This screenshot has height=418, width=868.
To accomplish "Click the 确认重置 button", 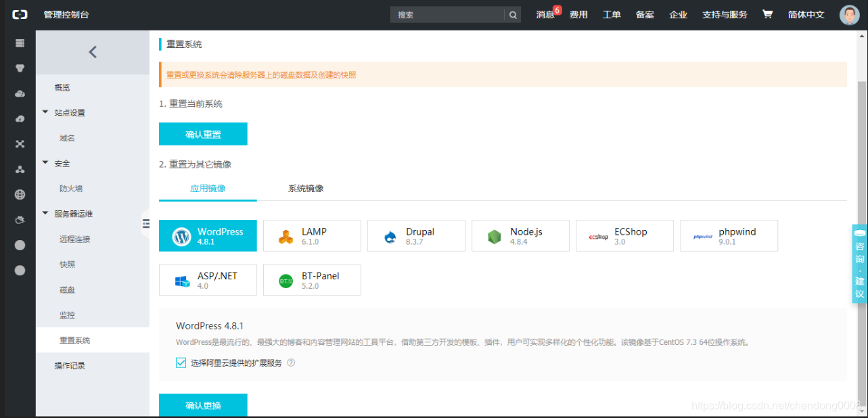I will coord(203,134).
